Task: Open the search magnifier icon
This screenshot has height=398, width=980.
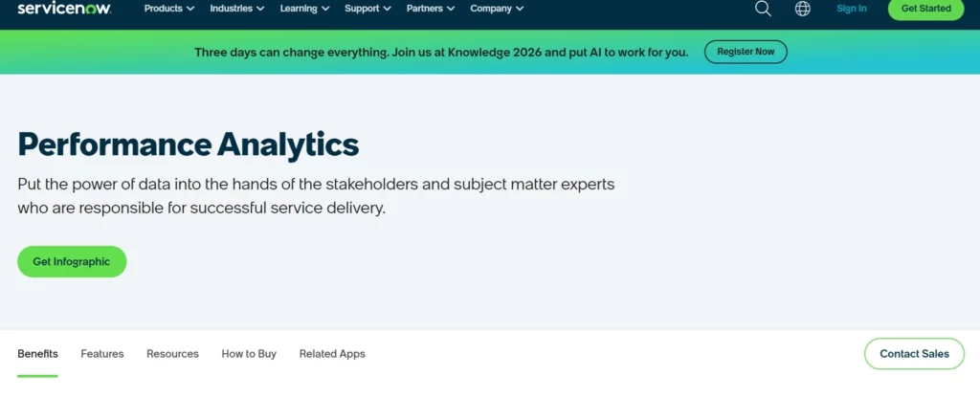Action: click(x=763, y=8)
